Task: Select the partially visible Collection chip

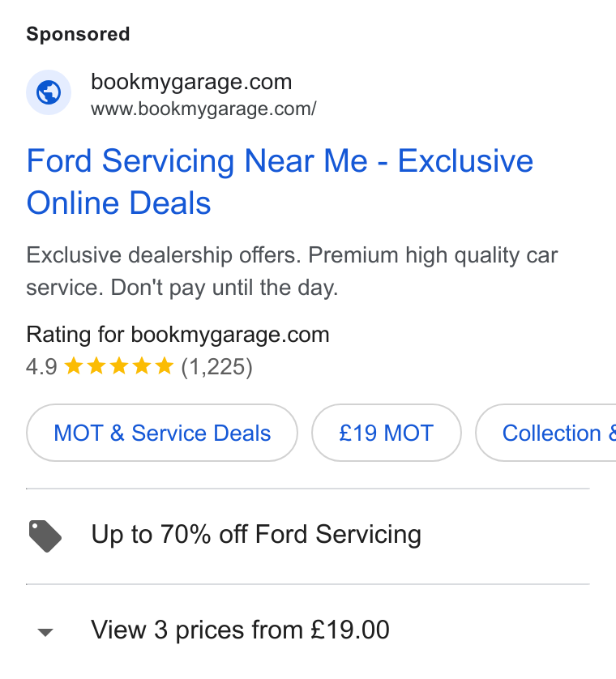Action: (x=545, y=433)
